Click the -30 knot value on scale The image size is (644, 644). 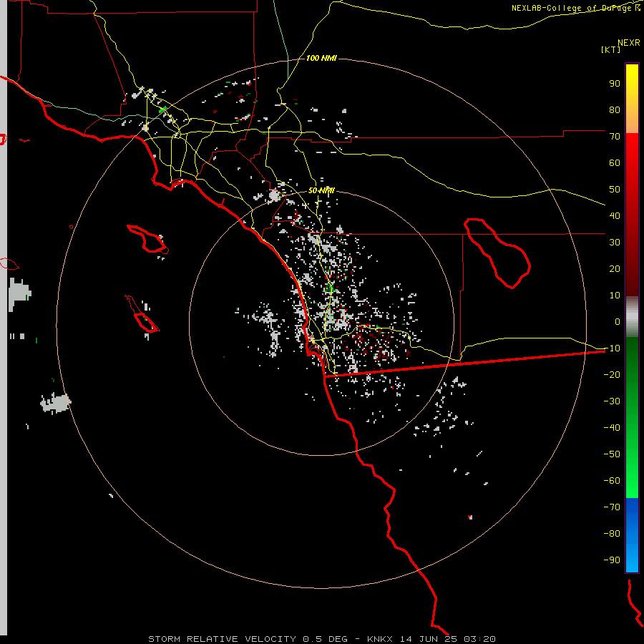(x=612, y=401)
